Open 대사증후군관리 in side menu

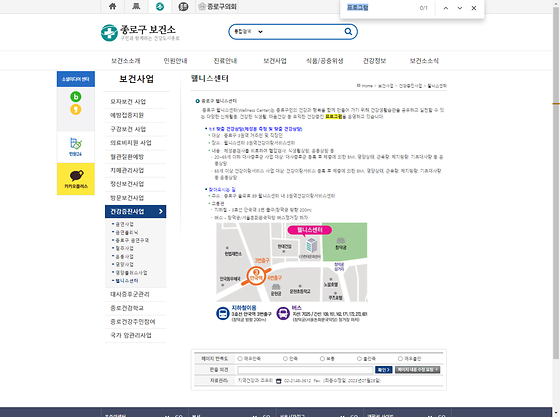coord(130,294)
